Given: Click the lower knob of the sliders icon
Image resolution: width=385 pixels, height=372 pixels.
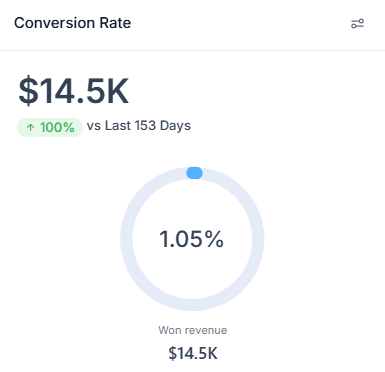Looking at the screenshot, I should (354, 26).
